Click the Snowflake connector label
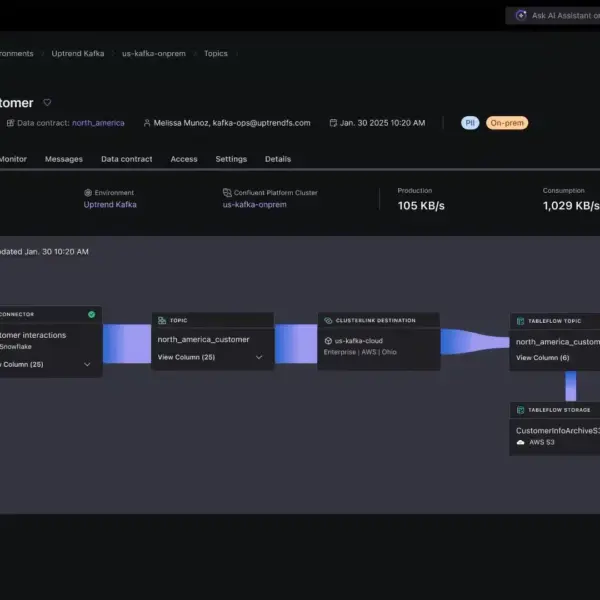Viewport: 600px width, 600px height. 16,347
